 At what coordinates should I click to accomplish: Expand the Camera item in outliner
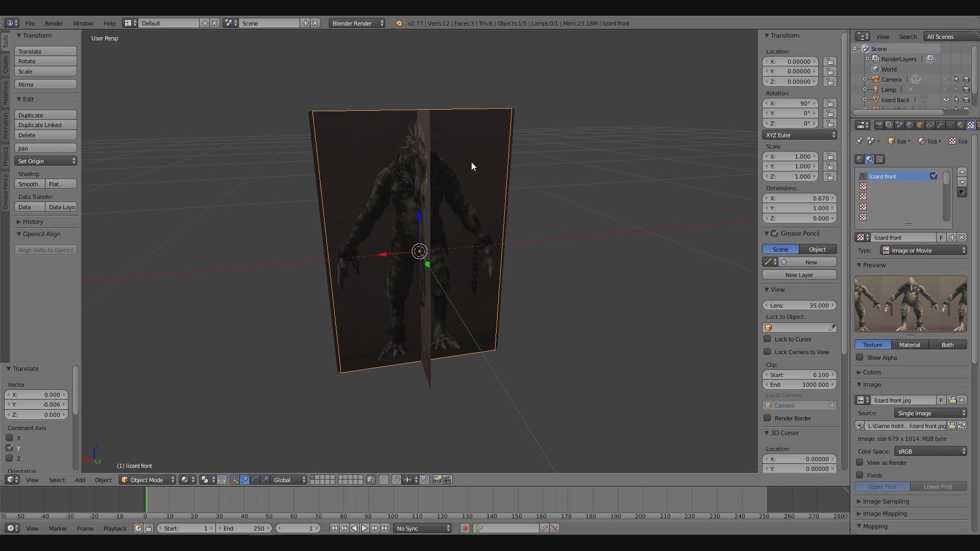865,80
